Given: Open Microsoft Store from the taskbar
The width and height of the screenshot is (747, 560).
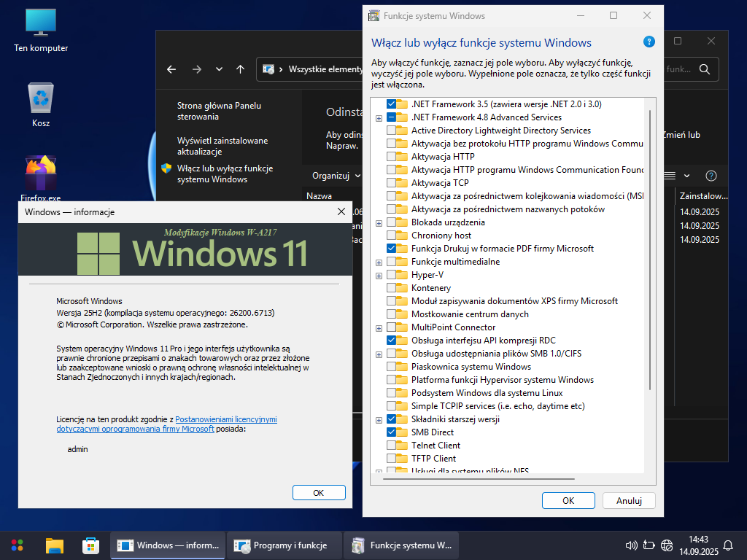Looking at the screenshot, I should coord(91,545).
